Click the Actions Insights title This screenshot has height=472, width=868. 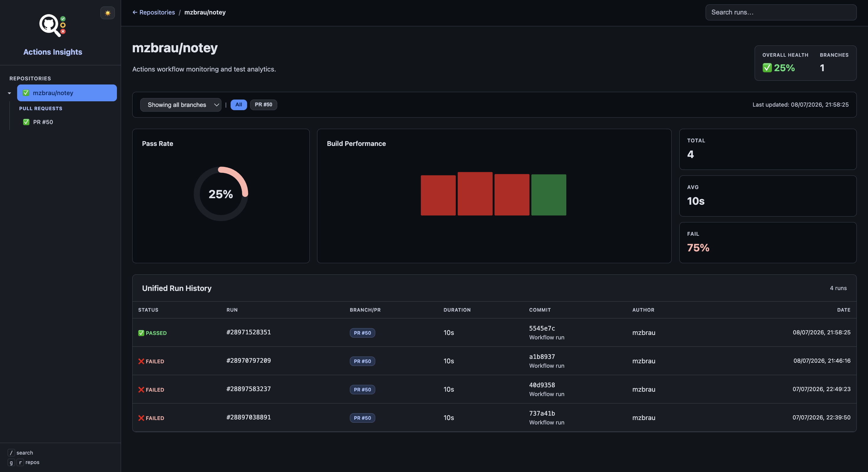click(53, 52)
